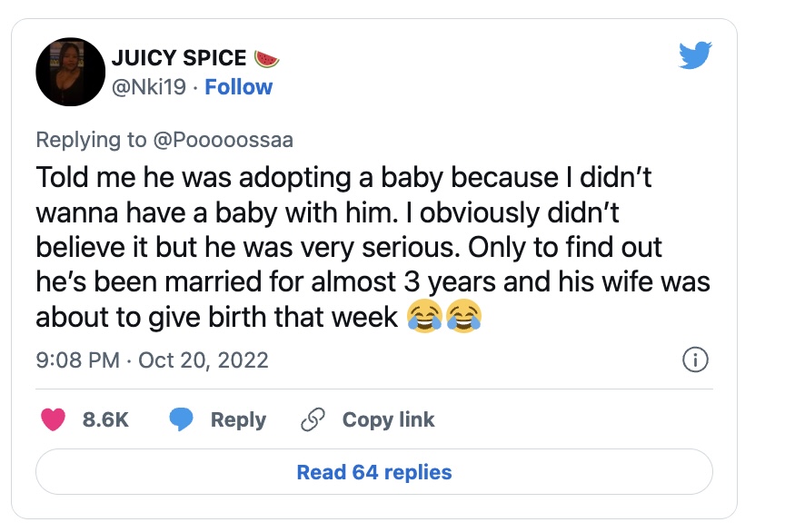Viewport: 805px width, 532px height.
Task: Click the chain link icon
Action: [313, 419]
